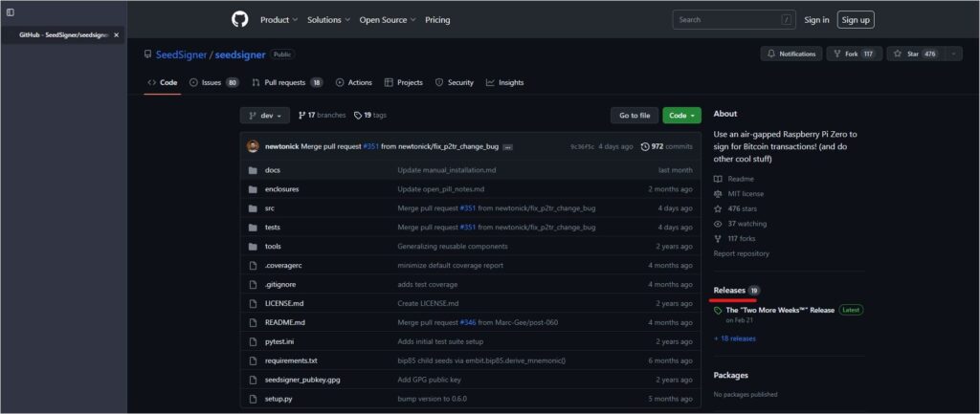Open the dev branch selector
Screen dimensions: 980x414
point(265,116)
